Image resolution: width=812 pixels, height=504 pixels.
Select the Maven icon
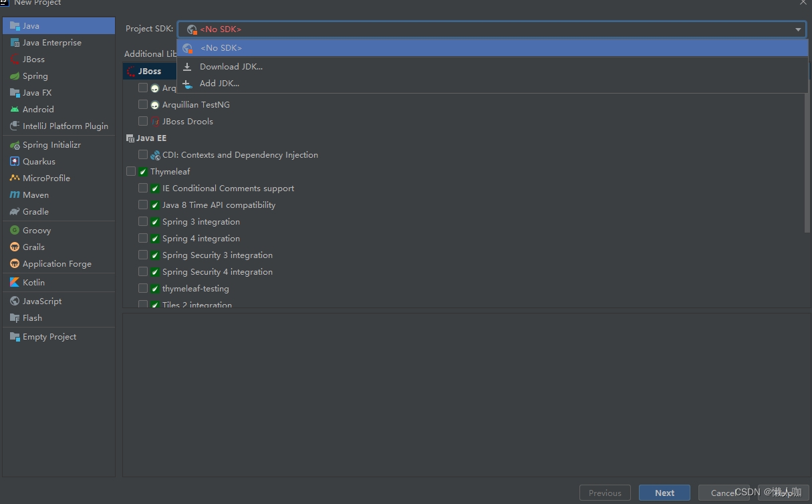pos(15,195)
